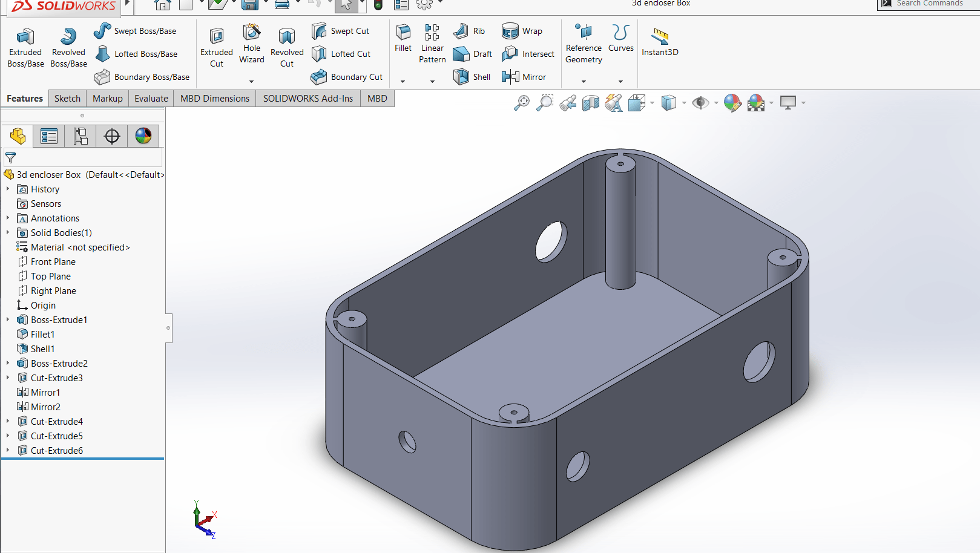The height and width of the screenshot is (553, 980).
Task: Select the Shell tool
Action: [472, 77]
